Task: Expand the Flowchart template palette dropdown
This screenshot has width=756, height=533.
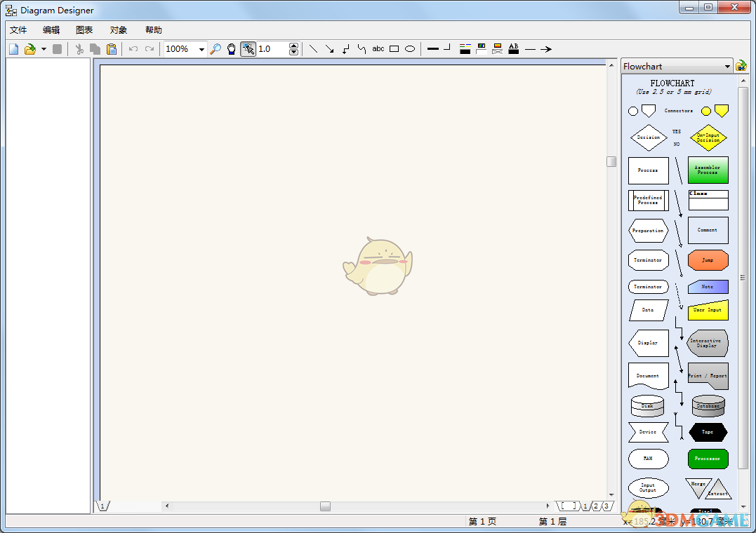Action: pos(727,67)
